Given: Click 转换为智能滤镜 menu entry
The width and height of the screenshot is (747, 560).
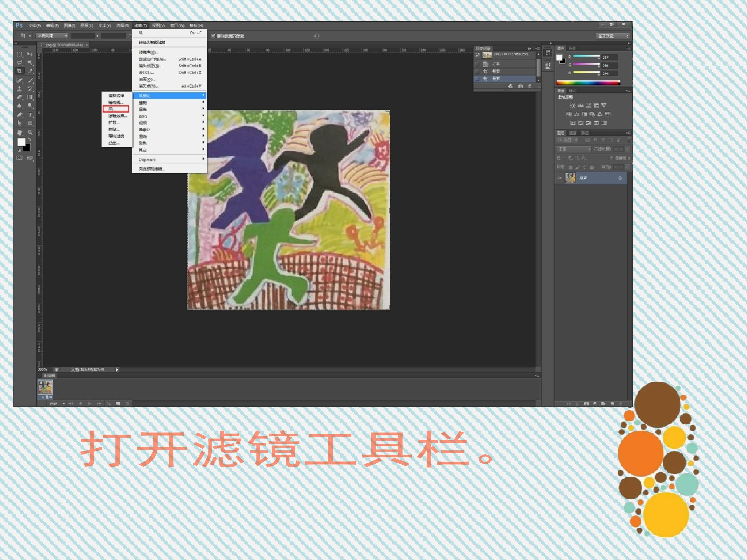Looking at the screenshot, I should pyautogui.click(x=152, y=43).
